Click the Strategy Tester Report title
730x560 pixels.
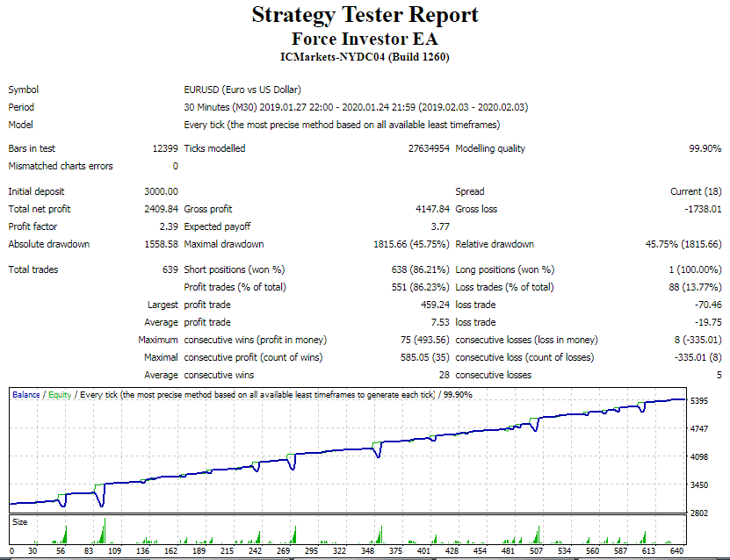tap(365, 15)
